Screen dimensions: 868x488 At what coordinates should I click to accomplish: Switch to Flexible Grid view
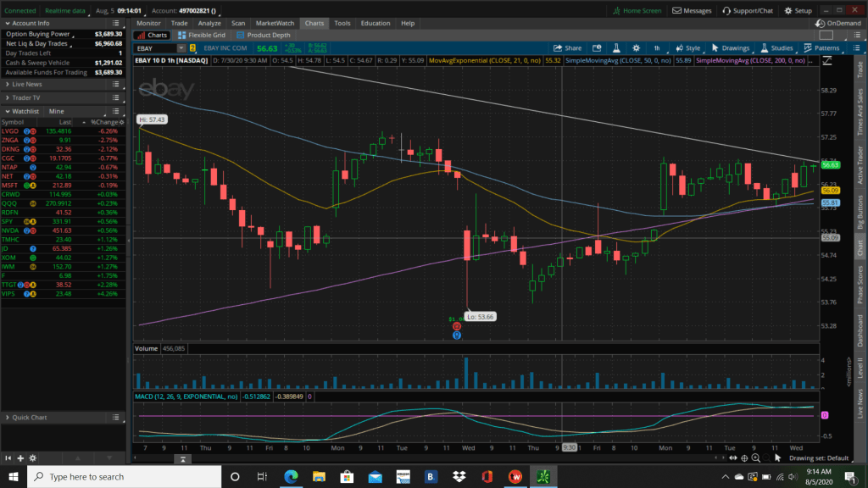(206, 36)
